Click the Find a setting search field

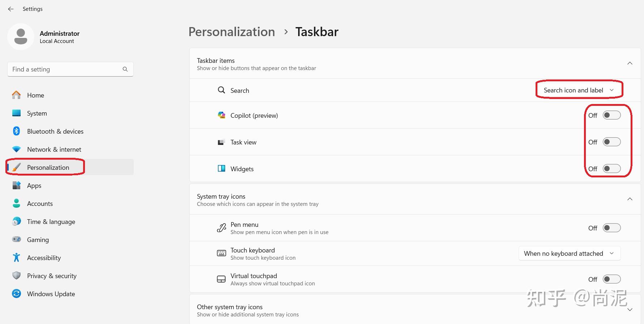[x=65, y=69]
